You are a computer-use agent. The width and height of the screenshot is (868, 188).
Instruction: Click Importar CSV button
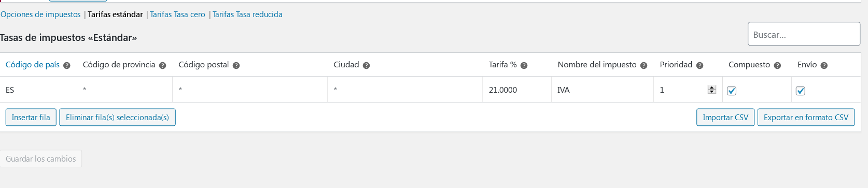pos(725,118)
